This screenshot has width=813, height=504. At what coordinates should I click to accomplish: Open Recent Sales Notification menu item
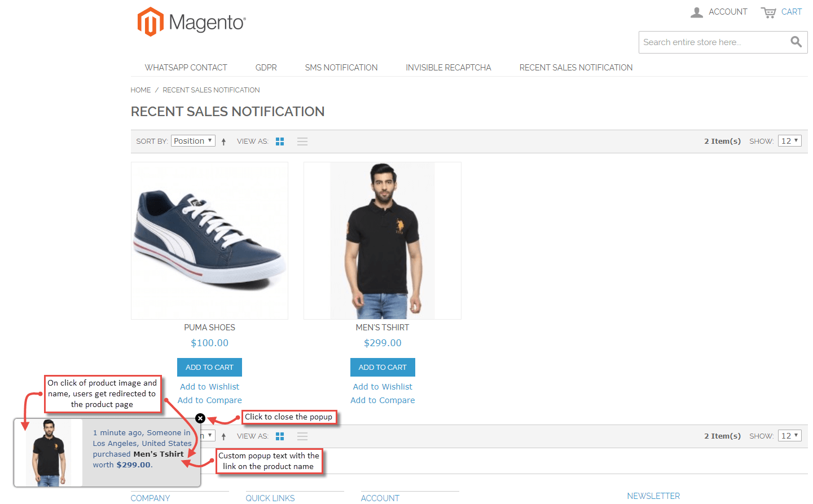576,68
